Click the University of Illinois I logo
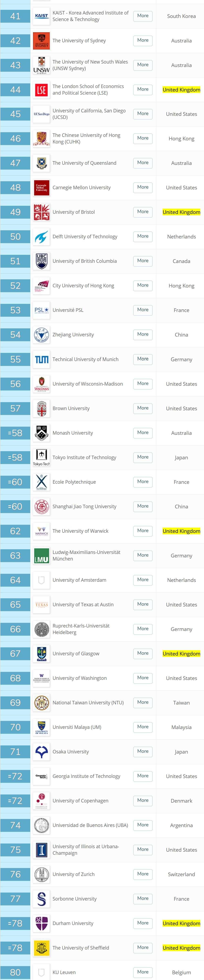The width and height of the screenshot is (204, 980). (41, 849)
